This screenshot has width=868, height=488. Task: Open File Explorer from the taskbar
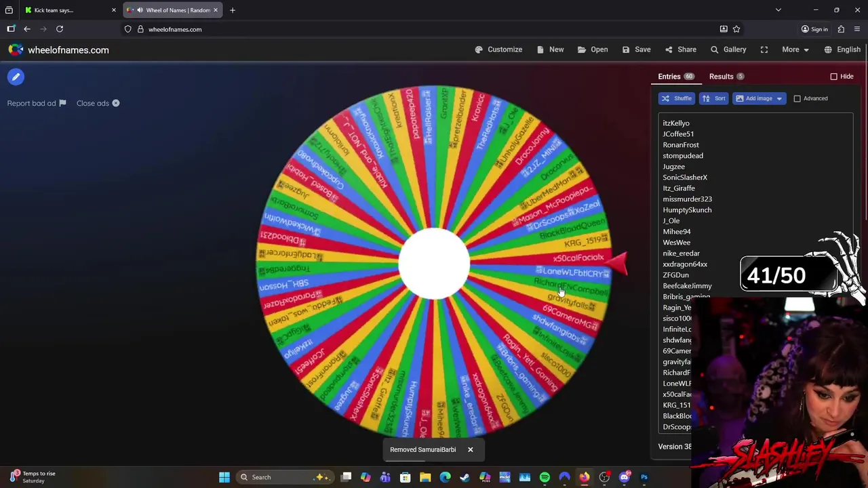pos(425,477)
